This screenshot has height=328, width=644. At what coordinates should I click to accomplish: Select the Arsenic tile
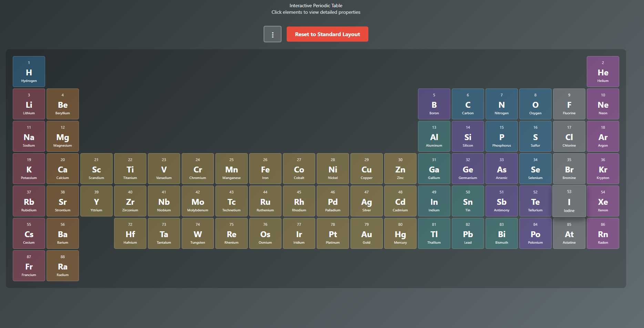click(x=502, y=169)
